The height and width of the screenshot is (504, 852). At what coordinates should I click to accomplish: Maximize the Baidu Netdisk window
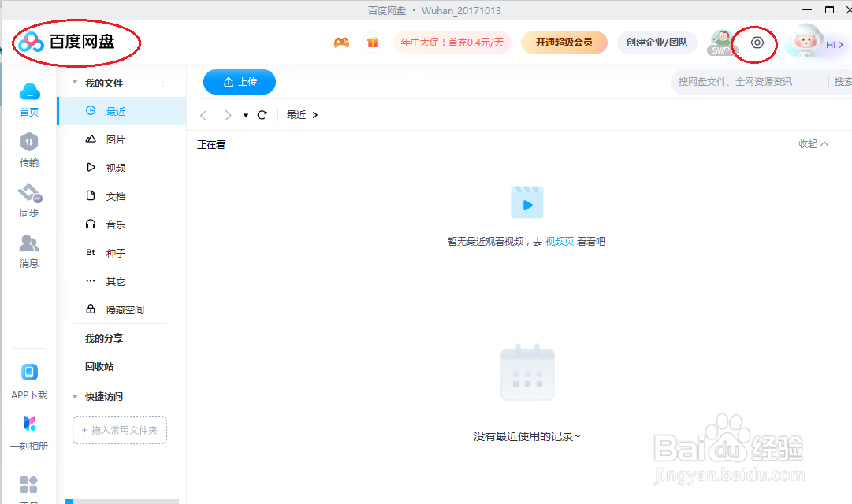click(x=829, y=9)
